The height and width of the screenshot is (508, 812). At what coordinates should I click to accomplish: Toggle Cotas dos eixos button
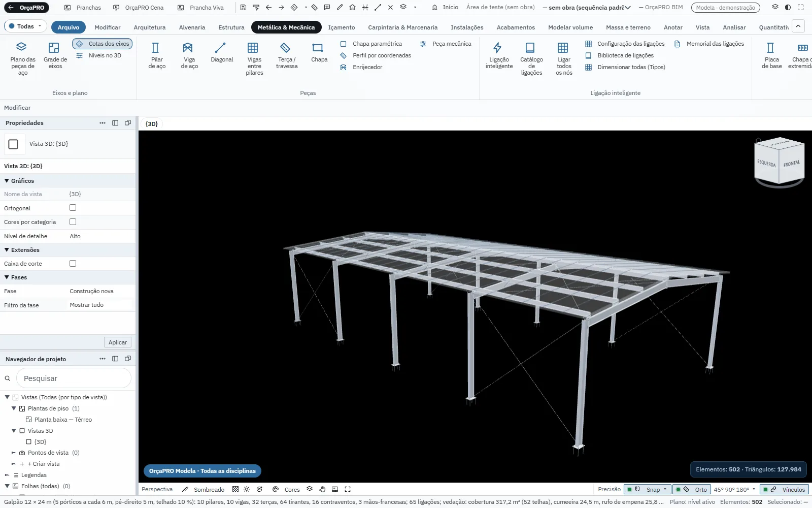(103, 44)
